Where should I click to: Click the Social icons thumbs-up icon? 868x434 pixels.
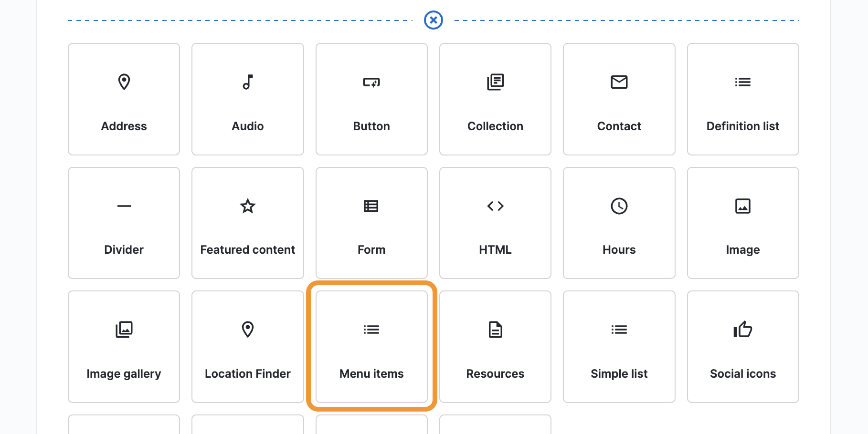click(742, 329)
